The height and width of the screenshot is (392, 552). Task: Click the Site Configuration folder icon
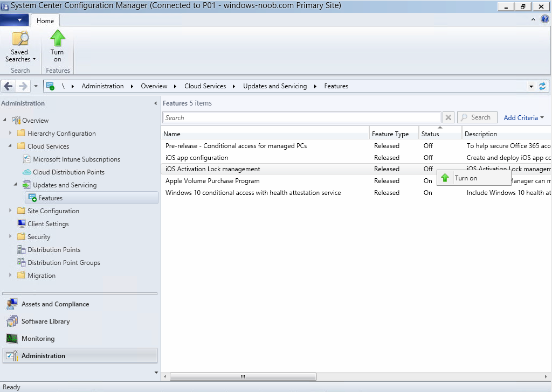pyautogui.click(x=21, y=211)
